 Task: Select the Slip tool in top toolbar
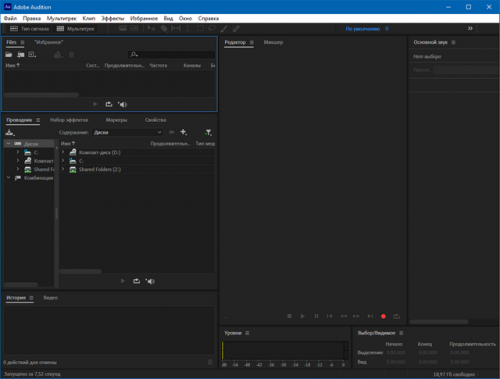click(176, 29)
